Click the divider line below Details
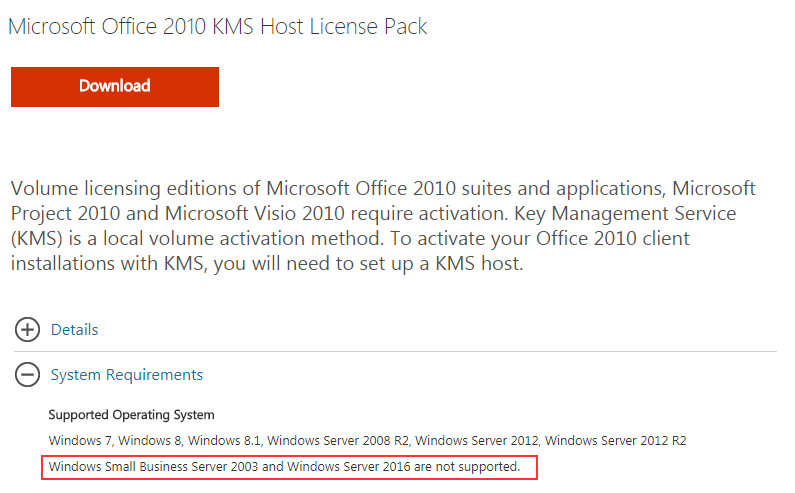795x493 pixels. (x=395, y=351)
